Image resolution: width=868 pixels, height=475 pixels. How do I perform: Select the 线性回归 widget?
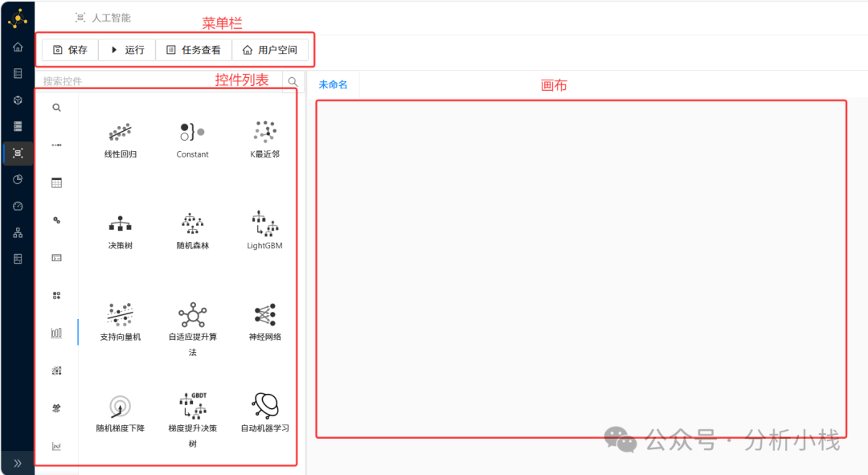[x=120, y=140]
